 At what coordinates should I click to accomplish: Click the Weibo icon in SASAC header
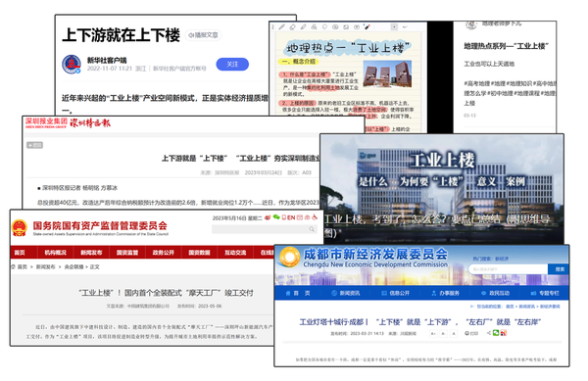pyautogui.click(x=268, y=217)
